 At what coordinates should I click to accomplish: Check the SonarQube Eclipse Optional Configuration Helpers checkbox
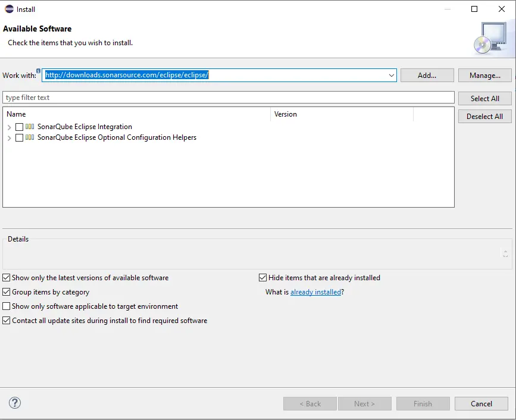click(x=20, y=138)
